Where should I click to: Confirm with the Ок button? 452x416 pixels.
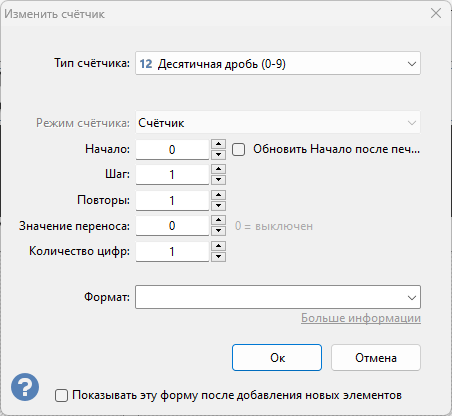(x=277, y=358)
